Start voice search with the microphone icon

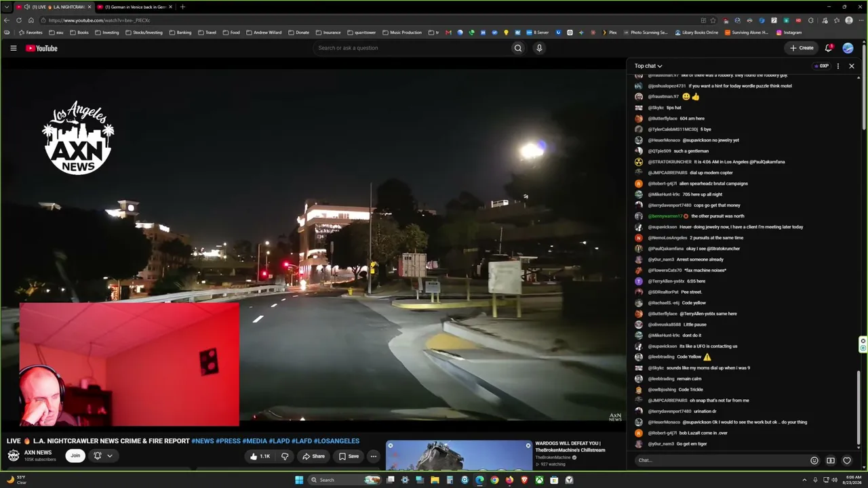tap(539, 48)
